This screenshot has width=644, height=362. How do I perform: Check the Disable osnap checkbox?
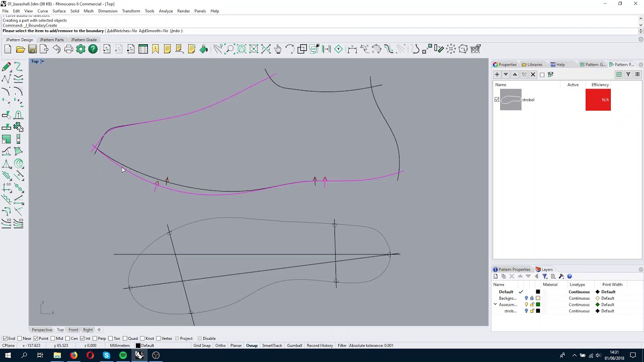pos(199,338)
